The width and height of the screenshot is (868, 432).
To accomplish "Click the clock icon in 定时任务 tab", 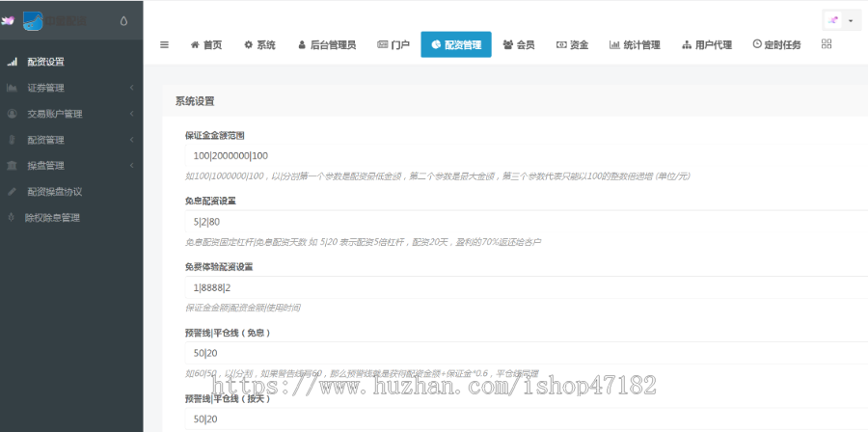I will point(757,43).
